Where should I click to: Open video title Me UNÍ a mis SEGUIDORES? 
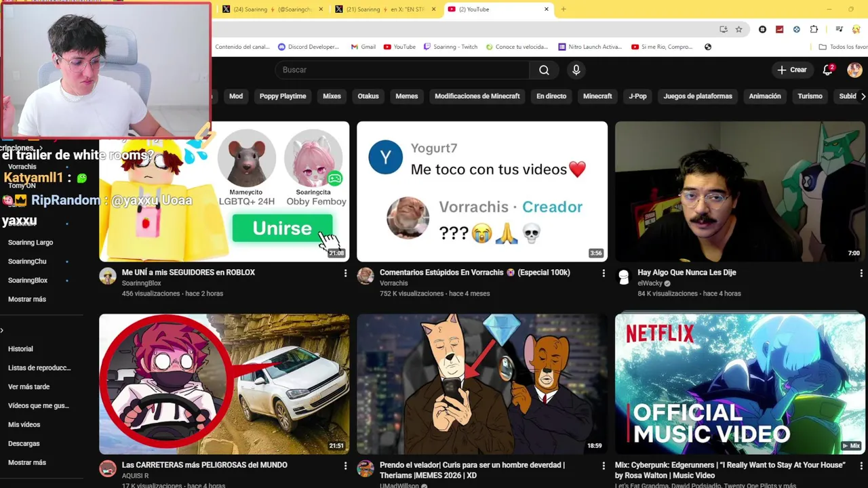click(x=189, y=272)
